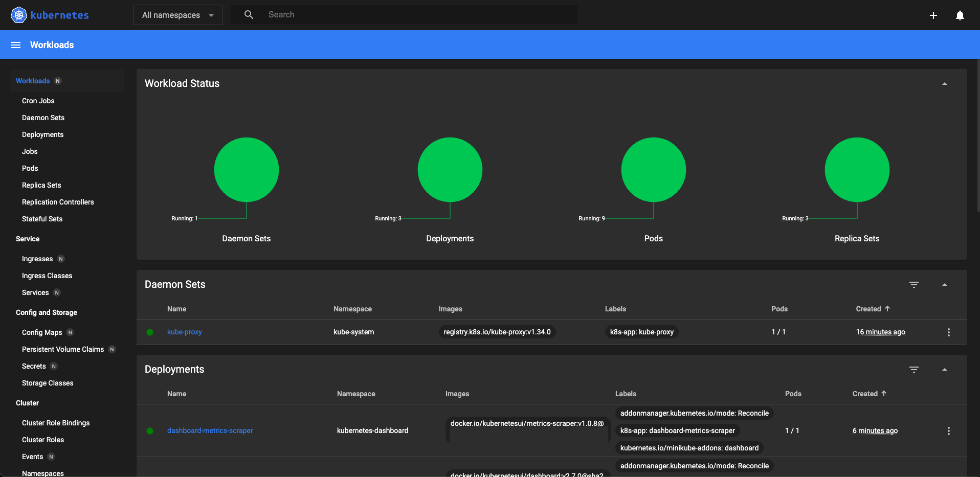
Task: Open the dashboard-metrics-scraper actions kebab menu
Action: [x=949, y=430]
